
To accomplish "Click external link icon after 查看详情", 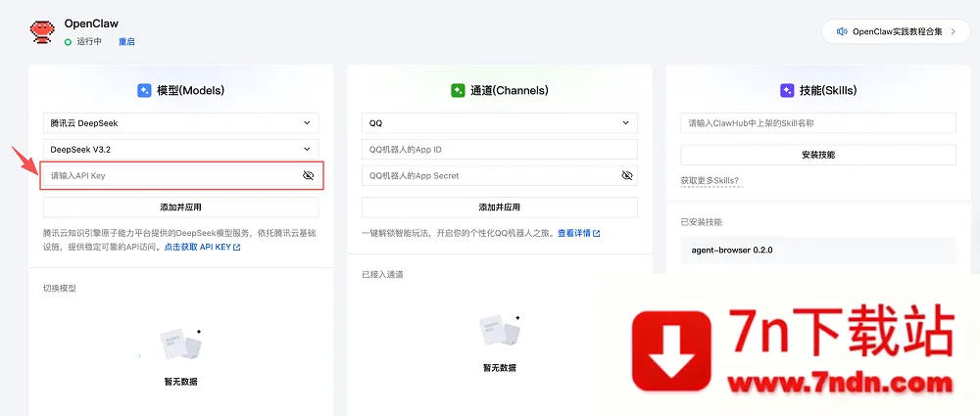I will tap(596, 234).
